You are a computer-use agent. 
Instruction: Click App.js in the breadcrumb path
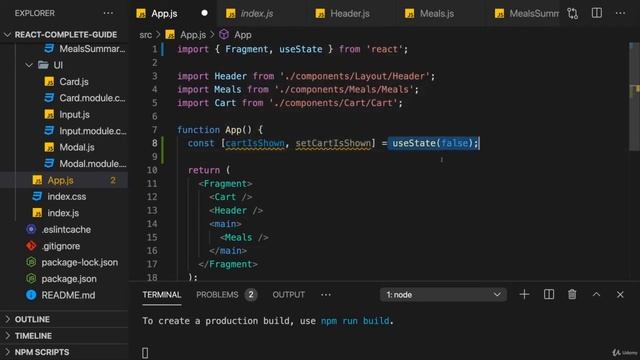coord(193,35)
